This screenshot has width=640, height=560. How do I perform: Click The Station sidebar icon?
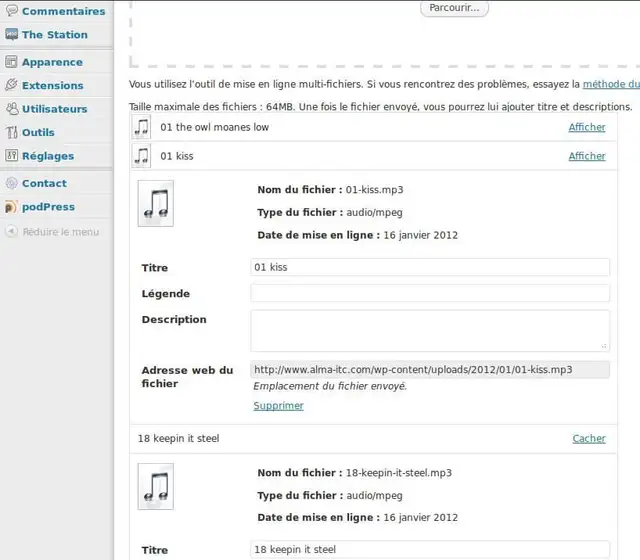(x=11, y=34)
